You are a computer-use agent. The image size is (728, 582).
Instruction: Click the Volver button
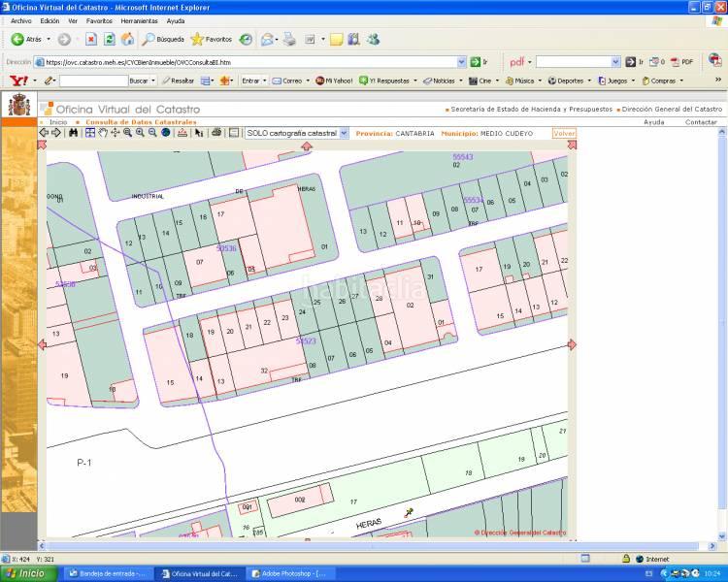[x=564, y=133]
